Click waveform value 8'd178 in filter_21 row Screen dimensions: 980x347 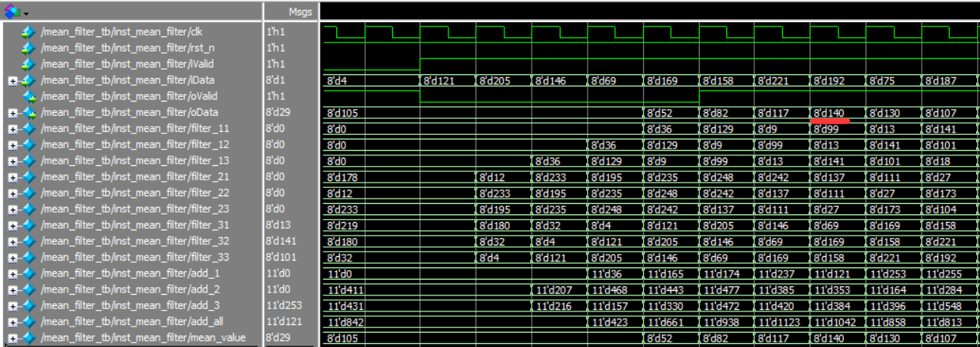(342, 177)
